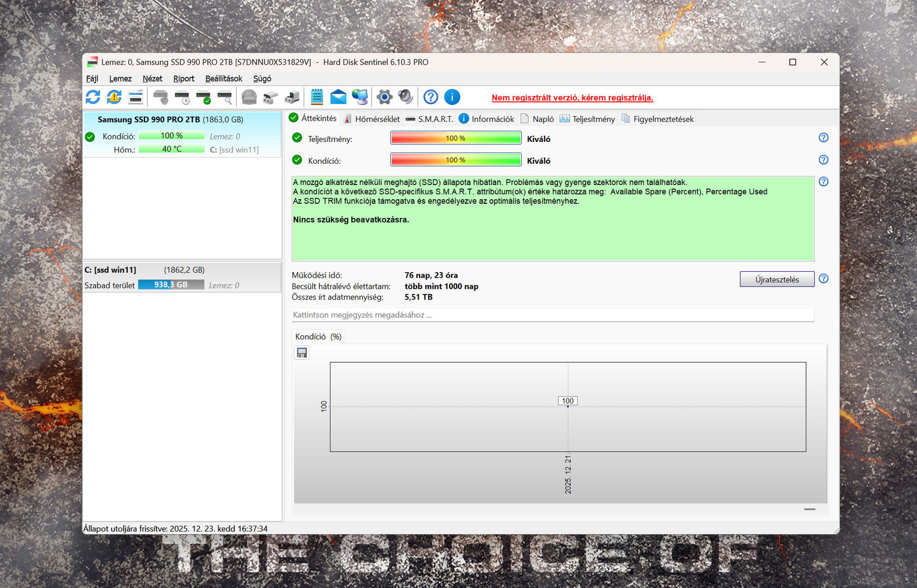Click the disk beside tower toolbar icon
The image size is (917, 588).
[292, 97]
